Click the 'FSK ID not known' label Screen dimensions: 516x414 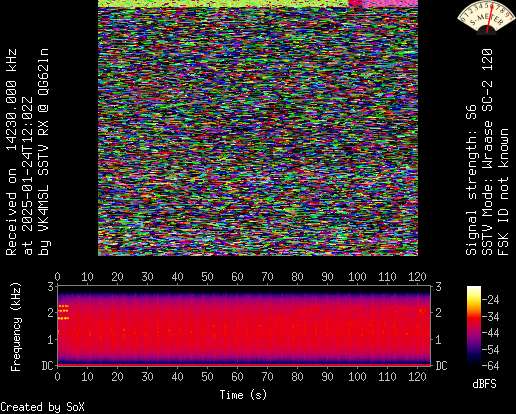pos(503,192)
